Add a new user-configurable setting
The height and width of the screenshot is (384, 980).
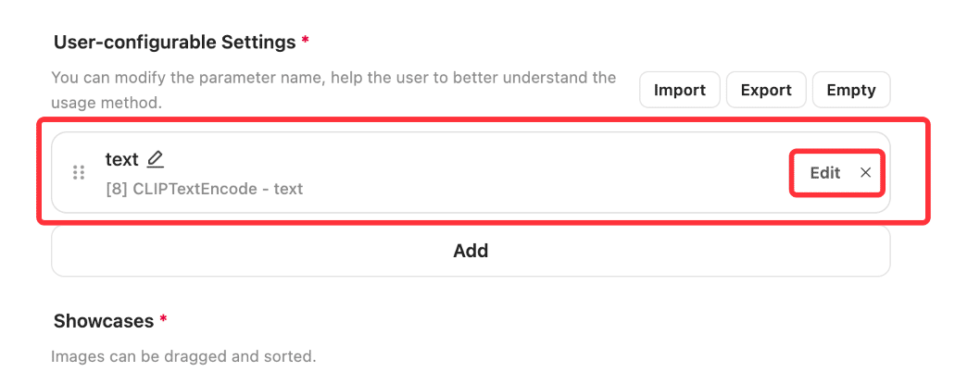471,251
